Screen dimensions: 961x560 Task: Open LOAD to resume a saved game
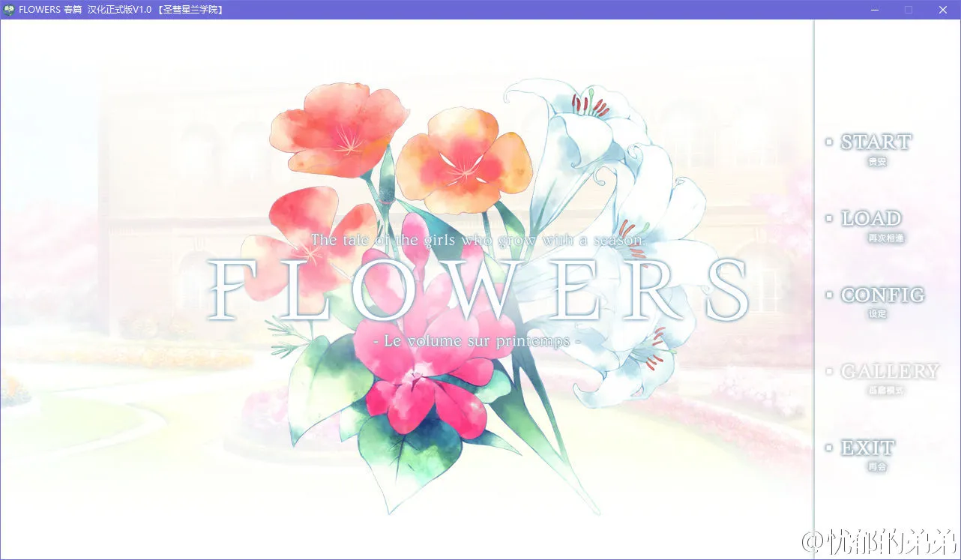(x=872, y=219)
